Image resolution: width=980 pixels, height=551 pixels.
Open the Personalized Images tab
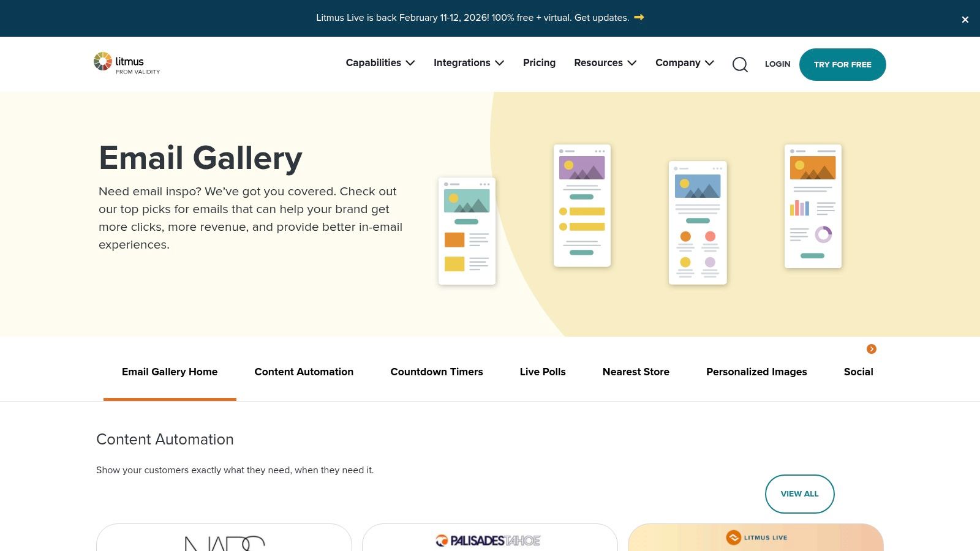point(756,372)
